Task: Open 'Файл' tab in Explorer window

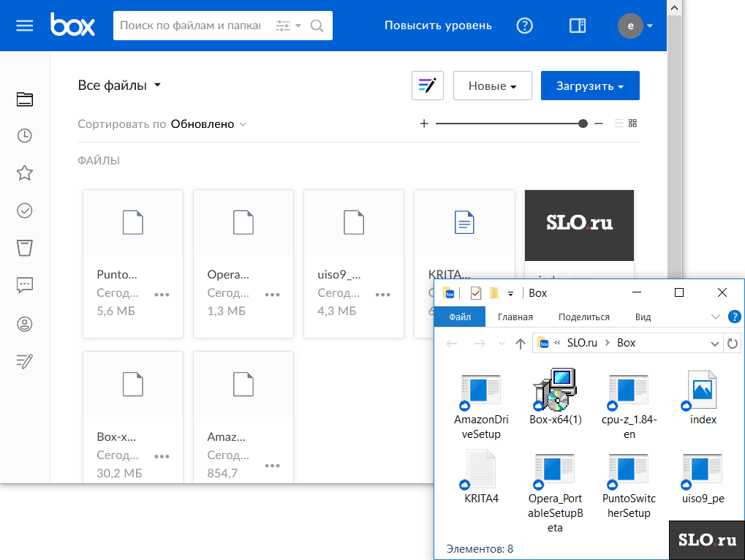Action: [x=460, y=317]
